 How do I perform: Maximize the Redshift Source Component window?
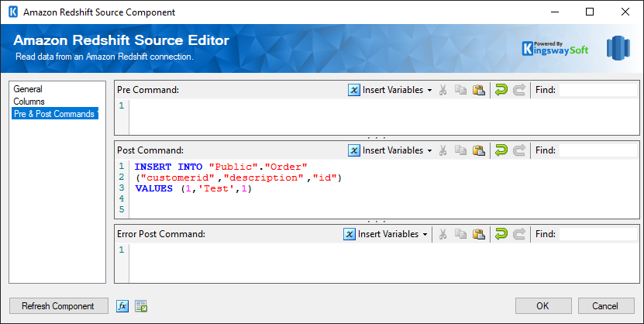click(590, 12)
